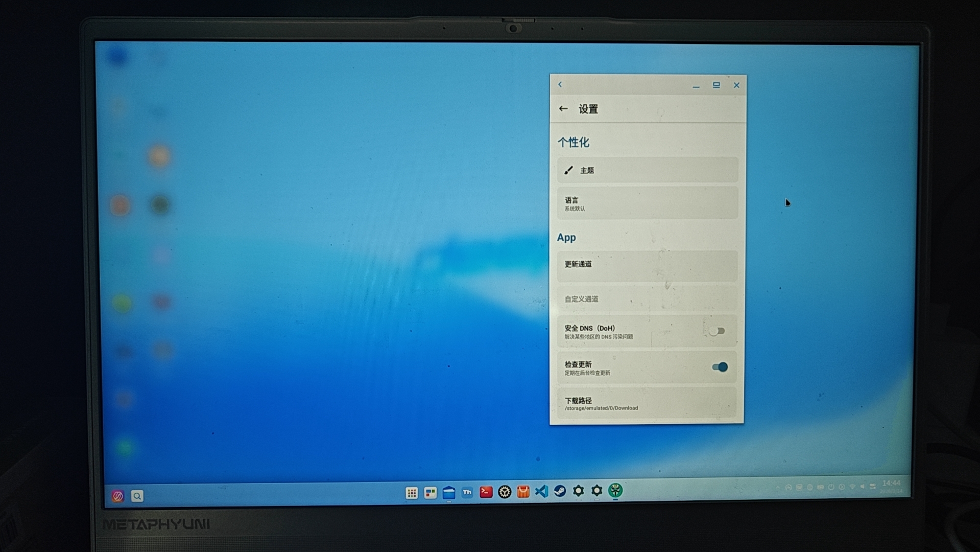Change the 下载路径 download path

[x=647, y=403]
